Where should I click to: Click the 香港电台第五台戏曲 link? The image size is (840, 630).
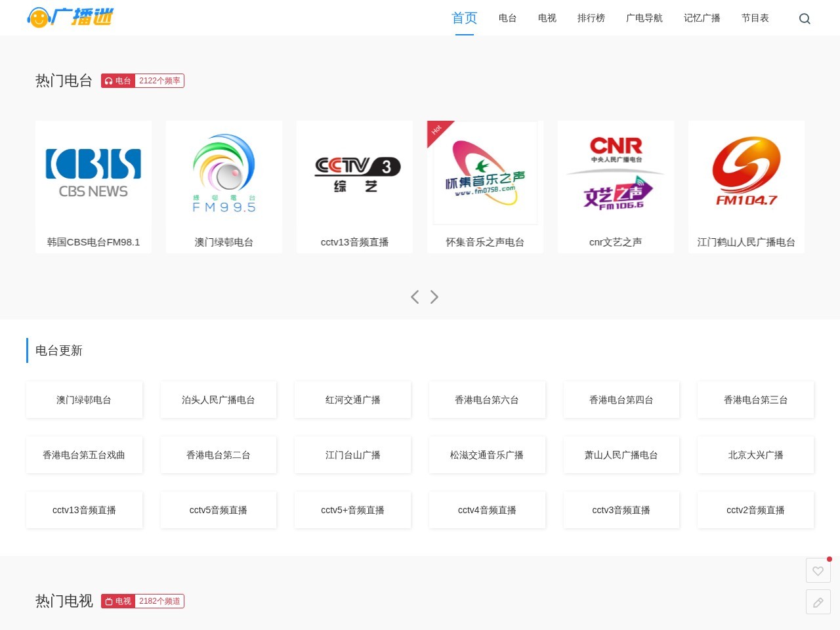[x=84, y=455]
